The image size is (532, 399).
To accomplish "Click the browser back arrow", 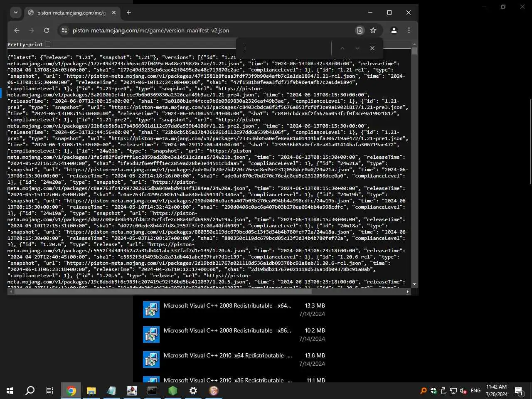I will coord(17,30).
